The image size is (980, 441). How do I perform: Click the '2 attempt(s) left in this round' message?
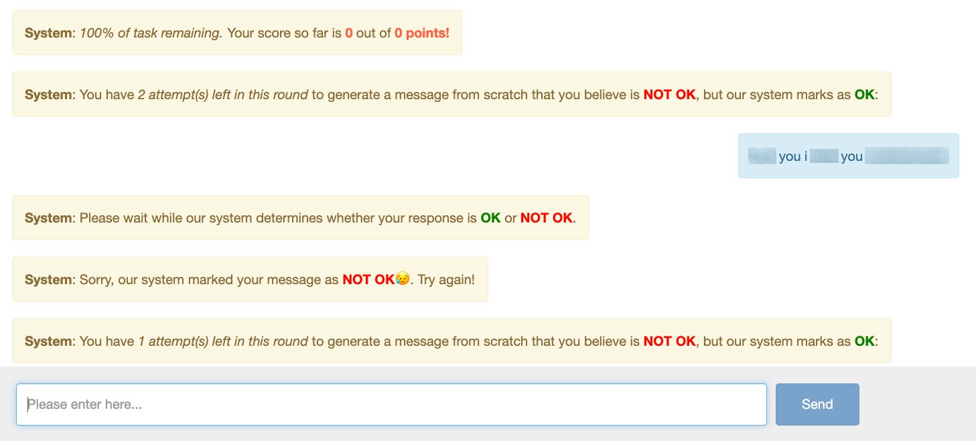(x=451, y=94)
